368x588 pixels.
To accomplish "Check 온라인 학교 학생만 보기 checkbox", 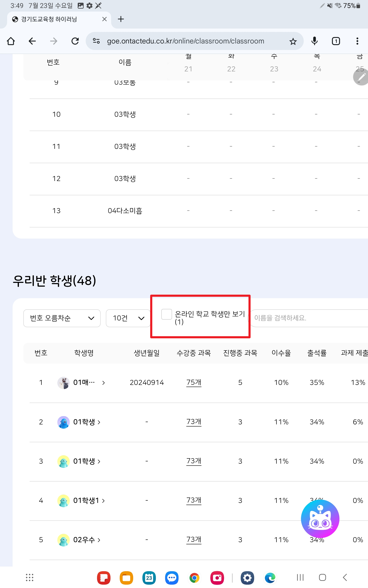I will pyautogui.click(x=167, y=314).
